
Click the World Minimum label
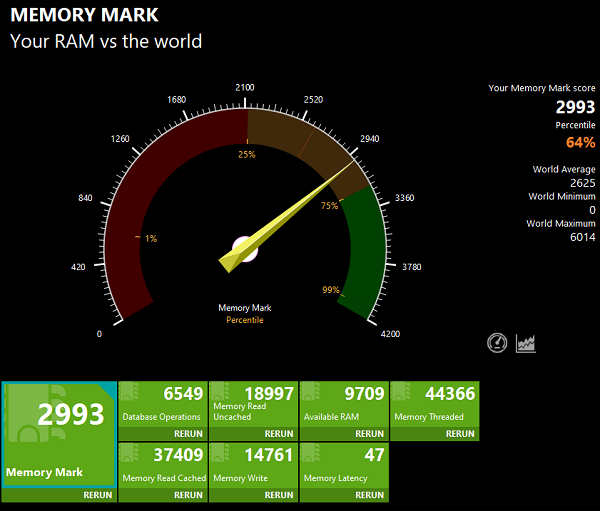pos(562,196)
